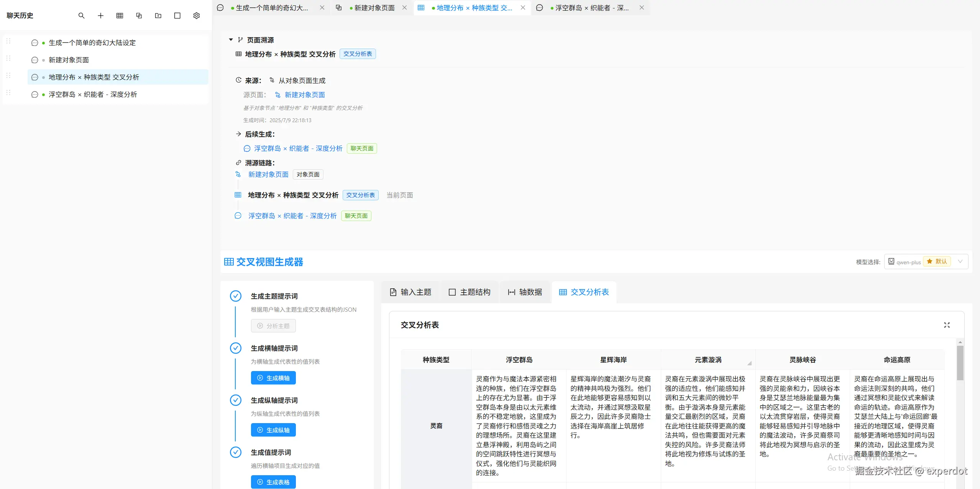The height and width of the screenshot is (489, 980).
Task: Expand the 交叉分析表 panel to fullscreen
Action: click(947, 325)
